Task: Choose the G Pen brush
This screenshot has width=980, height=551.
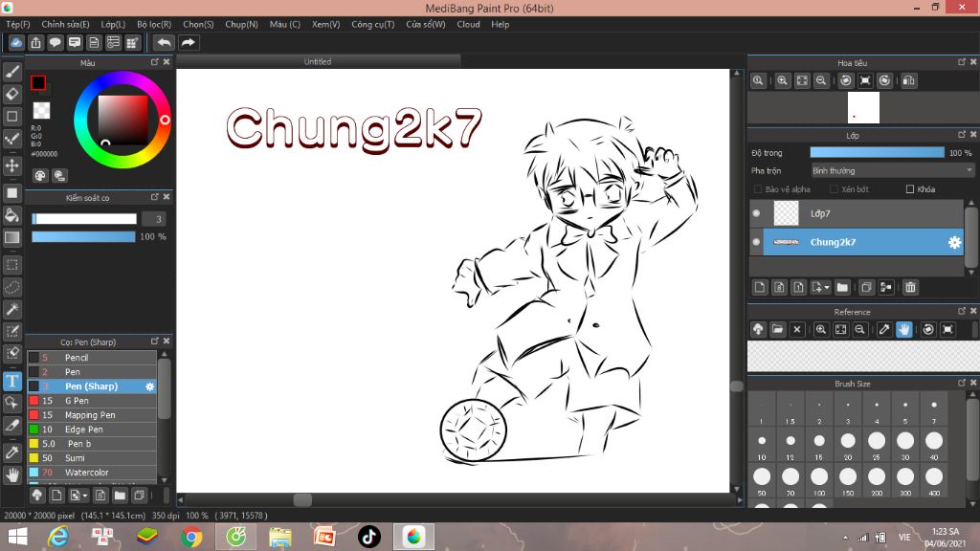Action: (77, 401)
